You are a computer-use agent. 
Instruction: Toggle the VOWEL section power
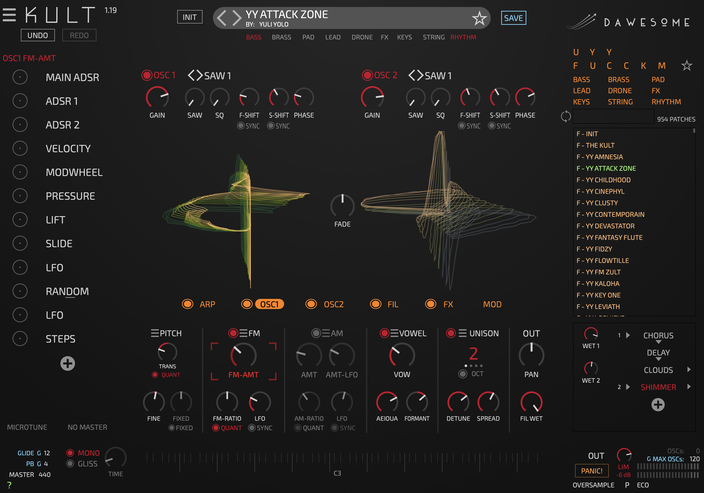(x=384, y=333)
